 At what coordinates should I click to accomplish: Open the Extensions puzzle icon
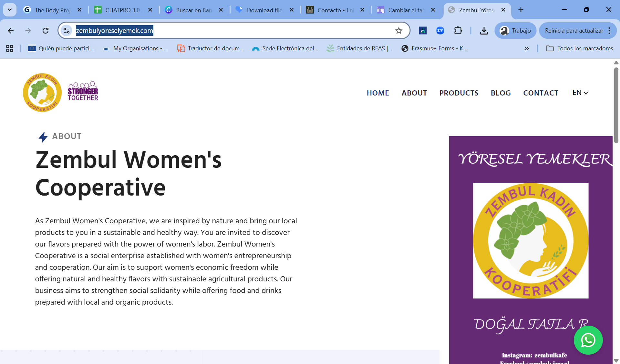[458, 31]
